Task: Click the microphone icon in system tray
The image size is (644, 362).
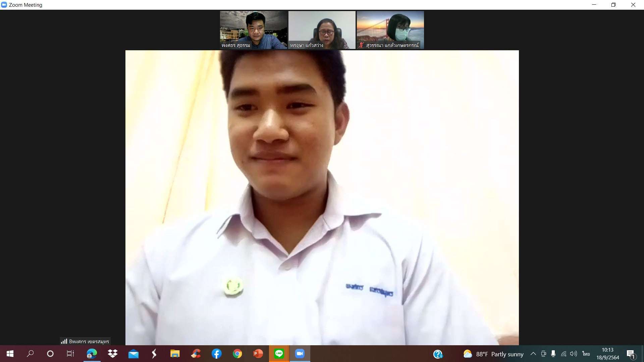Action: (553, 354)
